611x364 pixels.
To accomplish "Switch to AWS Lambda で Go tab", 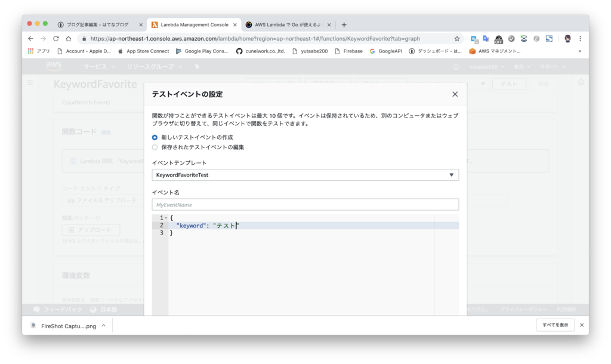I will (x=288, y=24).
